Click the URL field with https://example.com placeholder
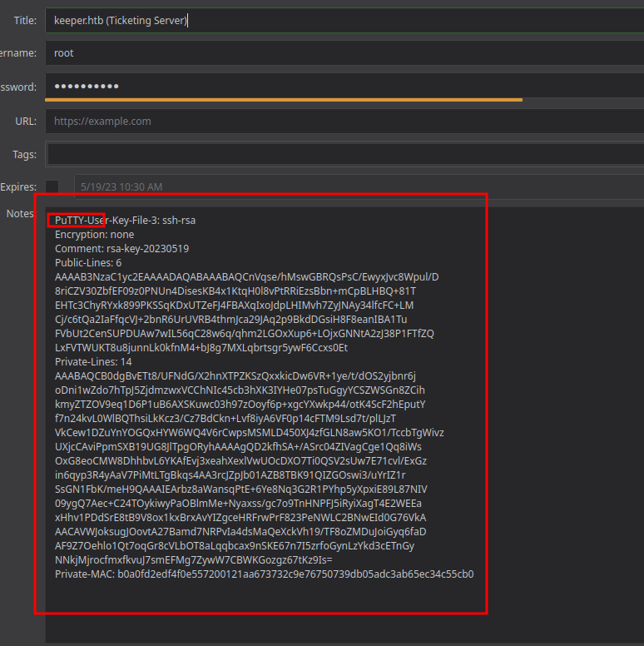 coord(344,122)
